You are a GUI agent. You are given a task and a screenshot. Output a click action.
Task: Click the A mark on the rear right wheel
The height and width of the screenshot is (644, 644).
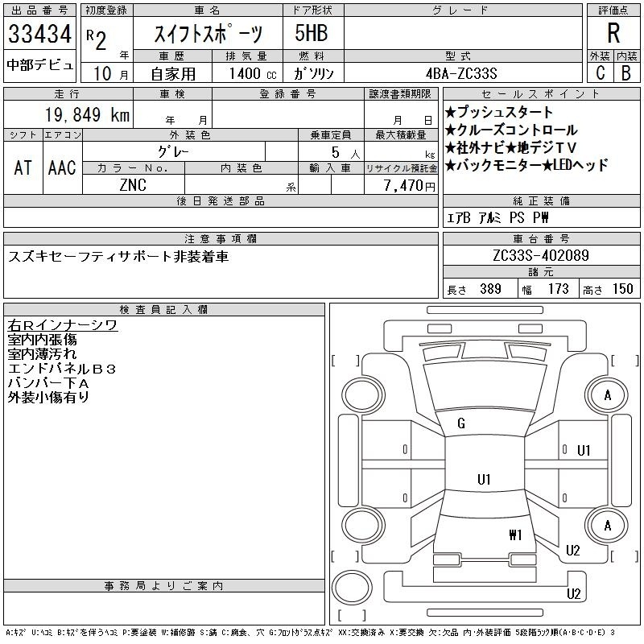click(608, 525)
